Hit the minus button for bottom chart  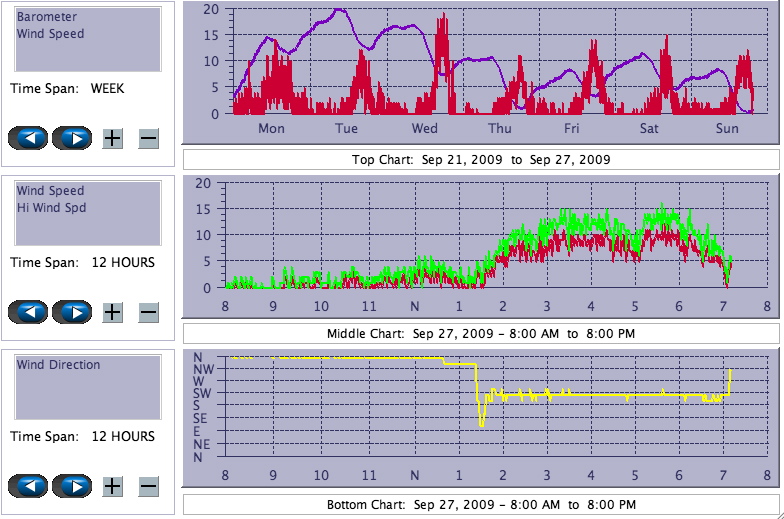(148, 486)
